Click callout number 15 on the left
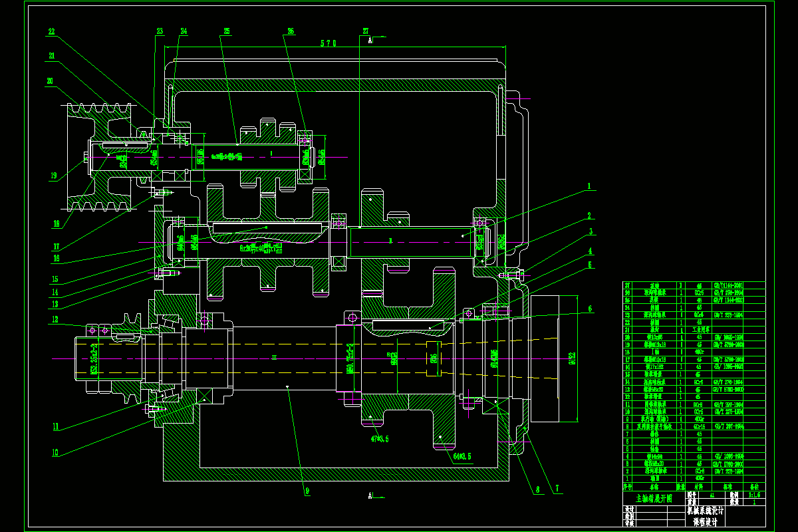The height and width of the screenshot is (532, 798). coord(55,279)
